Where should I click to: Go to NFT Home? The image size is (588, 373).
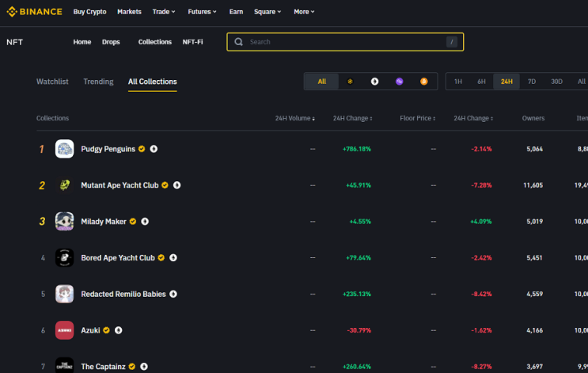click(82, 42)
